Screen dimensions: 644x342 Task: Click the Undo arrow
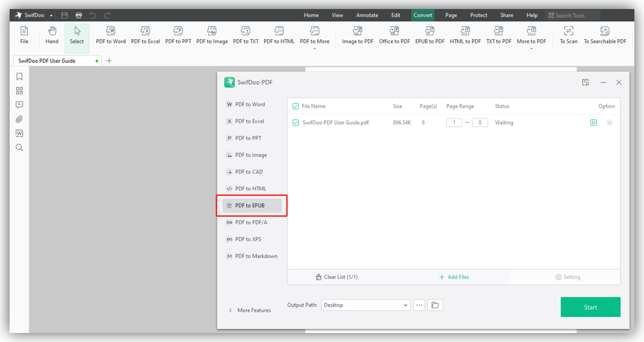[x=93, y=15]
